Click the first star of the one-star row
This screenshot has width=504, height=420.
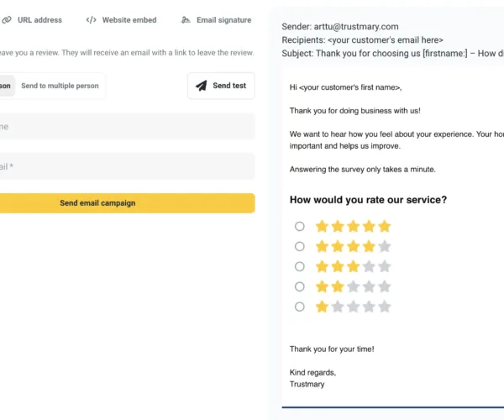click(x=322, y=307)
